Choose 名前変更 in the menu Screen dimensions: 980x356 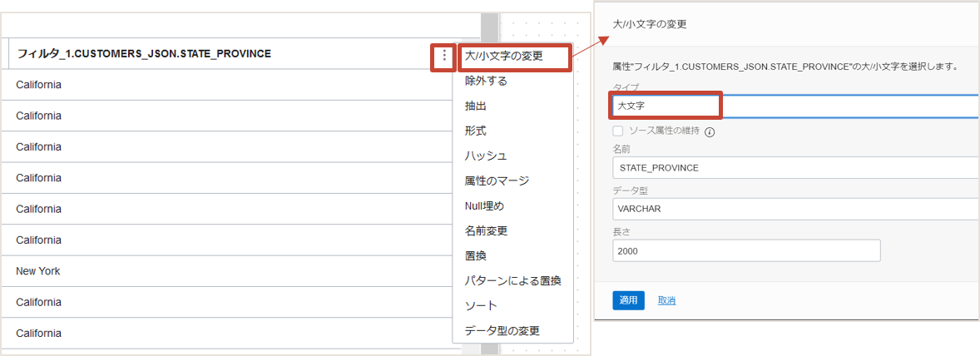pos(486,231)
